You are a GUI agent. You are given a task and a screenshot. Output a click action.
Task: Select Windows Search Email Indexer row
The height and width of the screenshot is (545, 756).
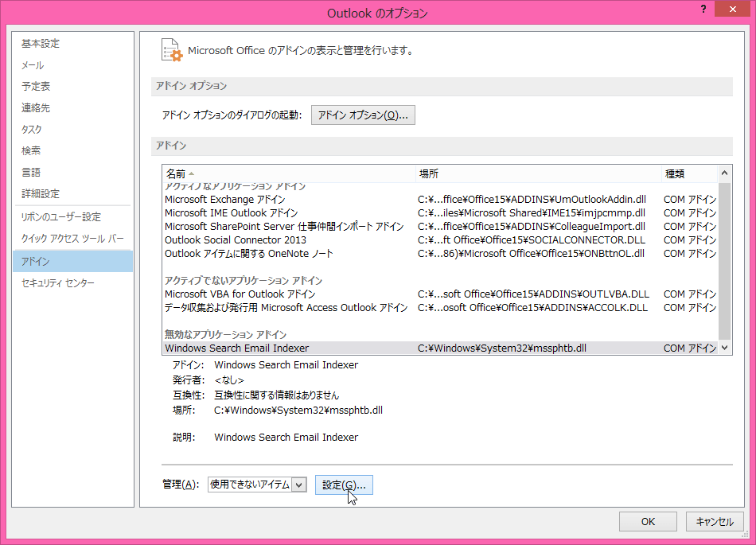coord(440,348)
